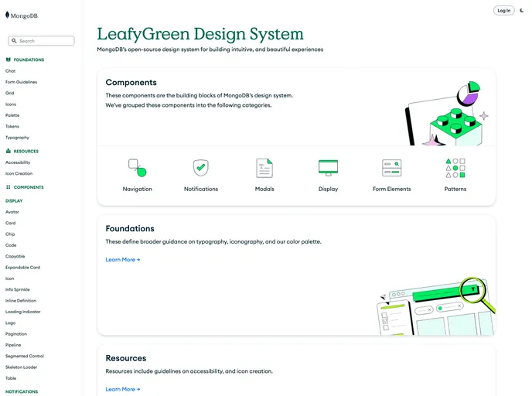Open Tokens in the sidebar
This screenshot has width=532, height=396.
pyautogui.click(x=12, y=126)
